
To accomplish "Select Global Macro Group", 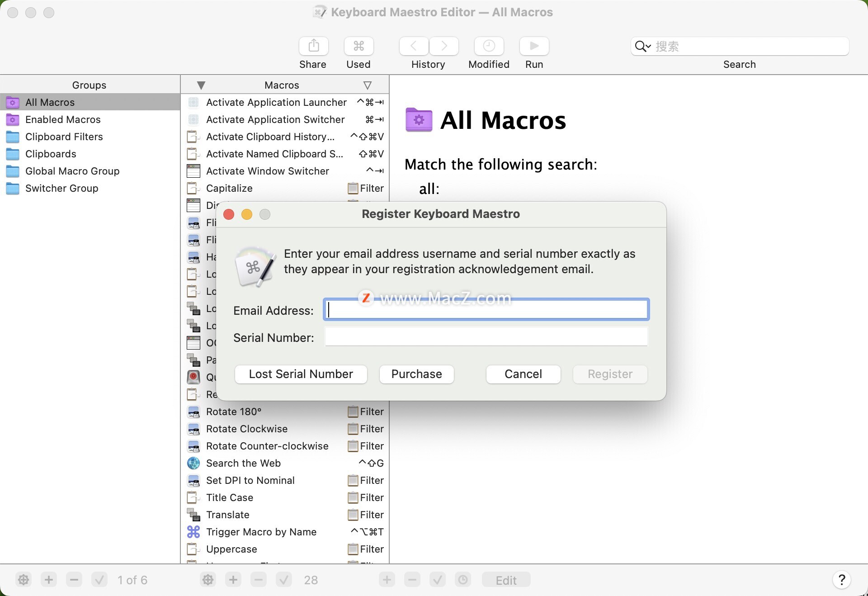I will click(90, 171).
